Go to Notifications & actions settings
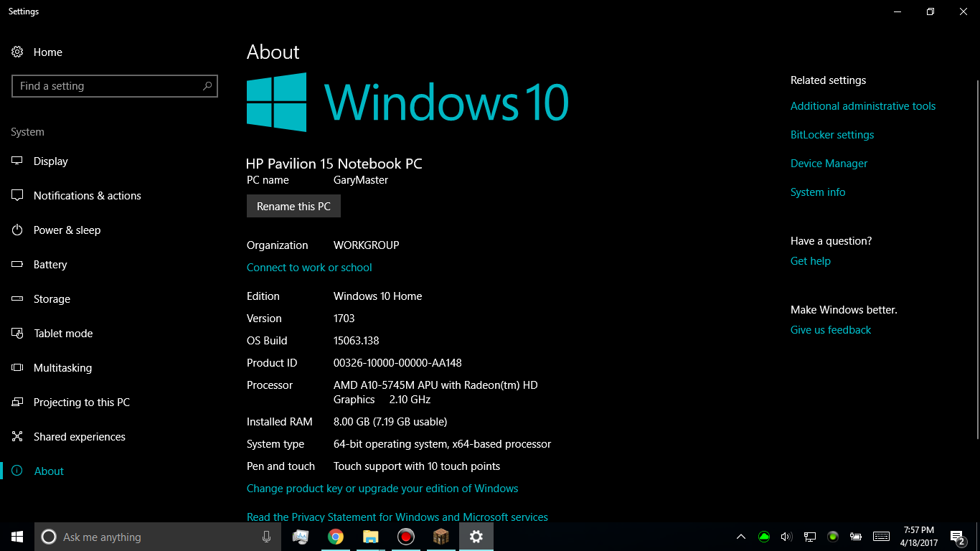This screenshot has width=980, height=551. [x=87, y=196]
